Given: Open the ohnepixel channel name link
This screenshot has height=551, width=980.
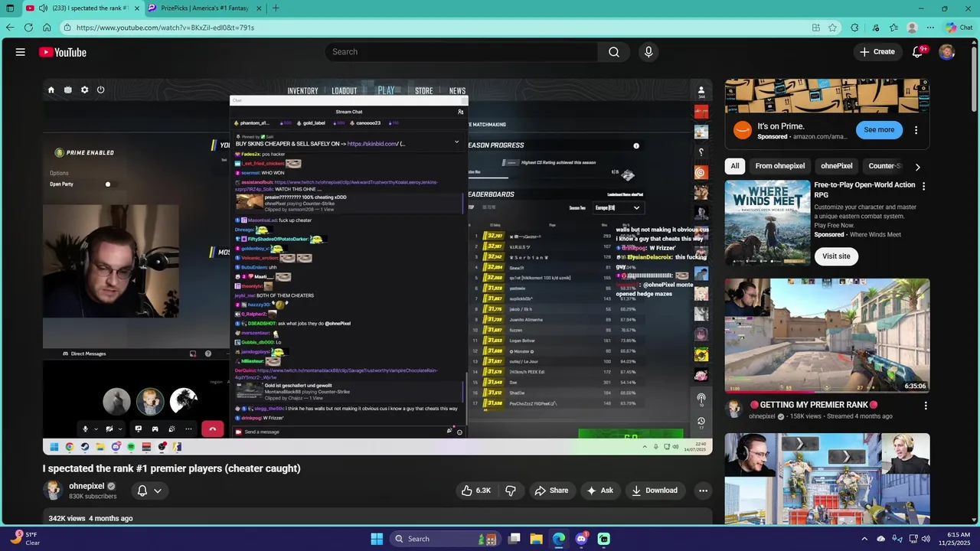Looking at the screenshot, I should click(x=87, y=486).
